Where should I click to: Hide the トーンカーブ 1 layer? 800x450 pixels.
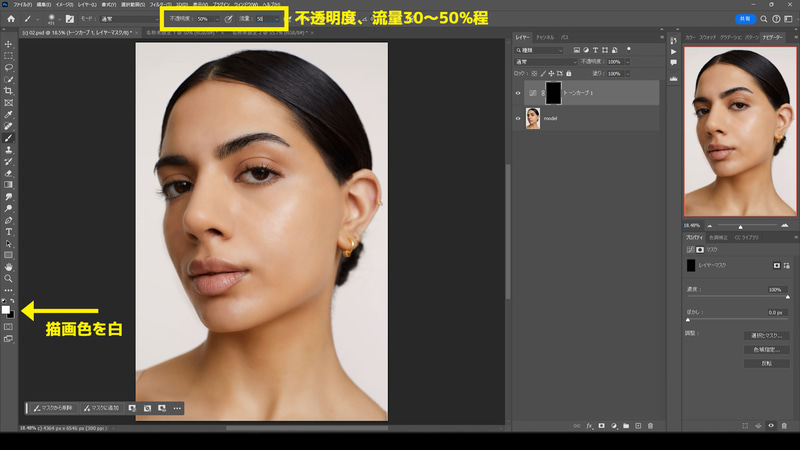point(518,93)
